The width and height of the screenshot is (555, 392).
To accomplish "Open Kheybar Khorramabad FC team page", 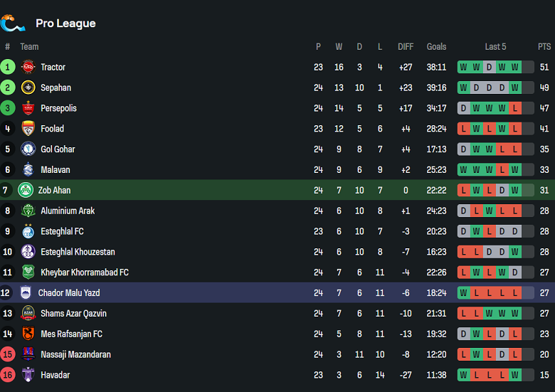I will pos(85,272).
